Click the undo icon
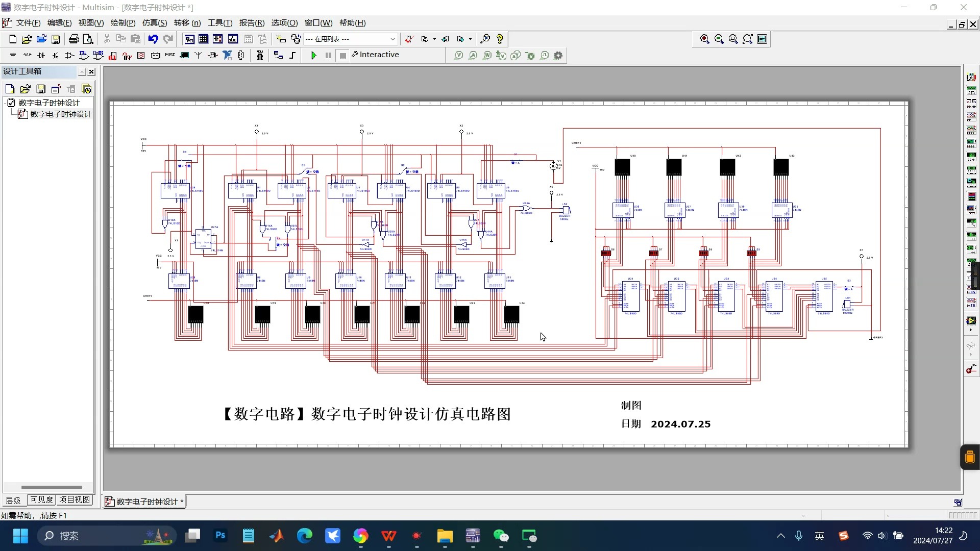The height and width of the screenshot is (551, 980). click(x=153, y=39)
